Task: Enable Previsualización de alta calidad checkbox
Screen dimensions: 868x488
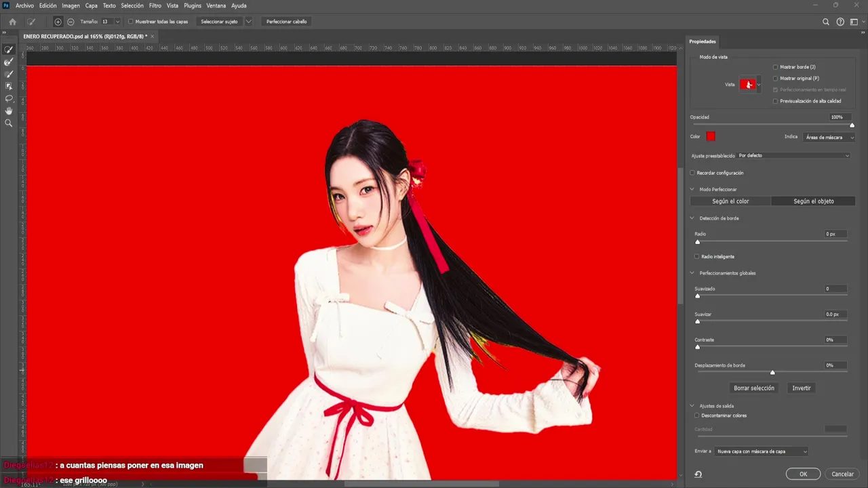Action: point(775,101)
